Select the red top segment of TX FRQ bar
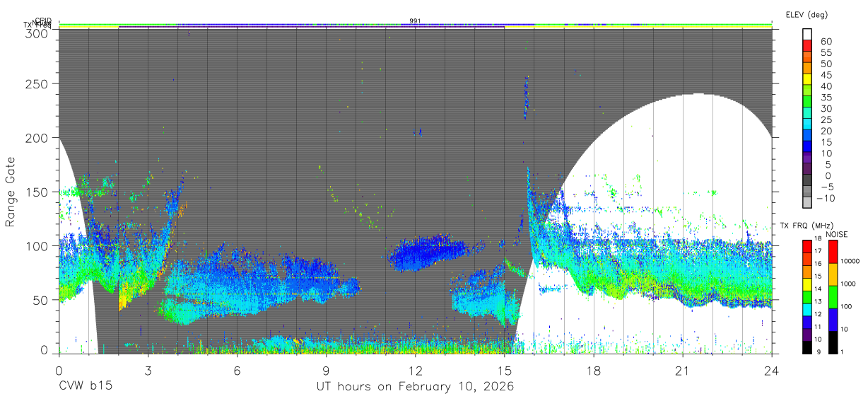The width and height of the screenshot is (868, 401). (x=807, y=246)
